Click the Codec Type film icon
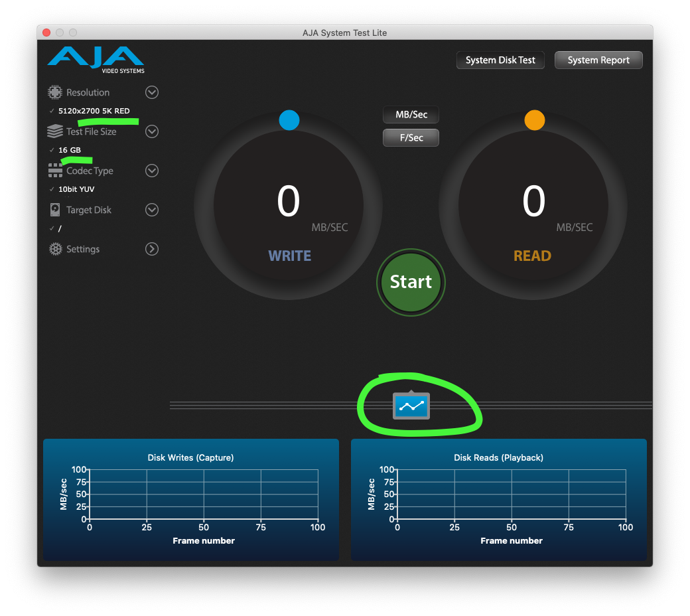This screenshot has height=616, width=690. click(55, 171)
